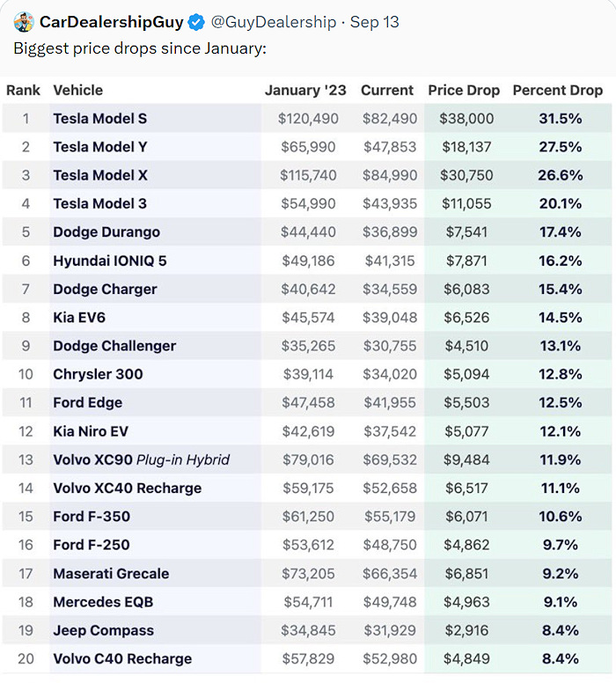Select the Maserati Grecale vehicle name

pyautogui.click(x=111, y=574)
